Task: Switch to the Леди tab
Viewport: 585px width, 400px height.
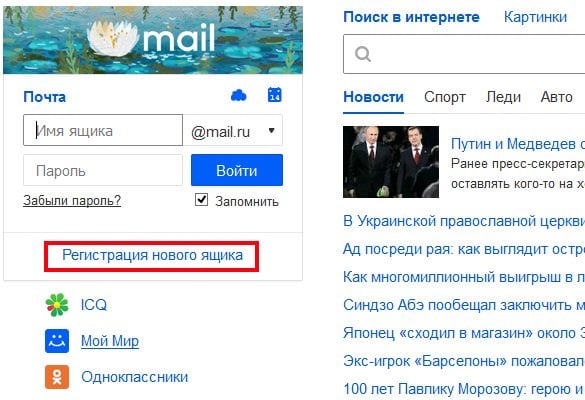Action: click(503, 97)
